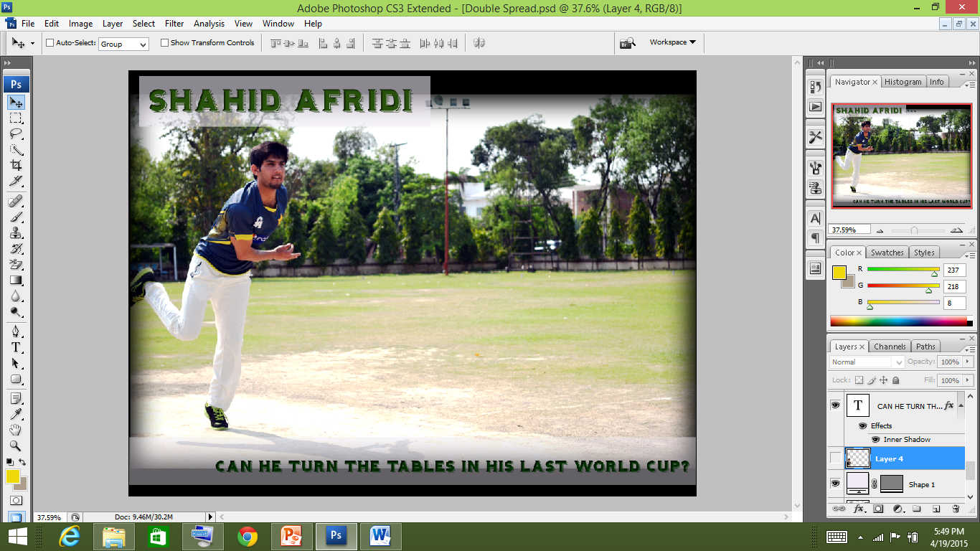Screen dimensions: 980x551
Task: Select the Lasso tool
Action: (16, 134)
